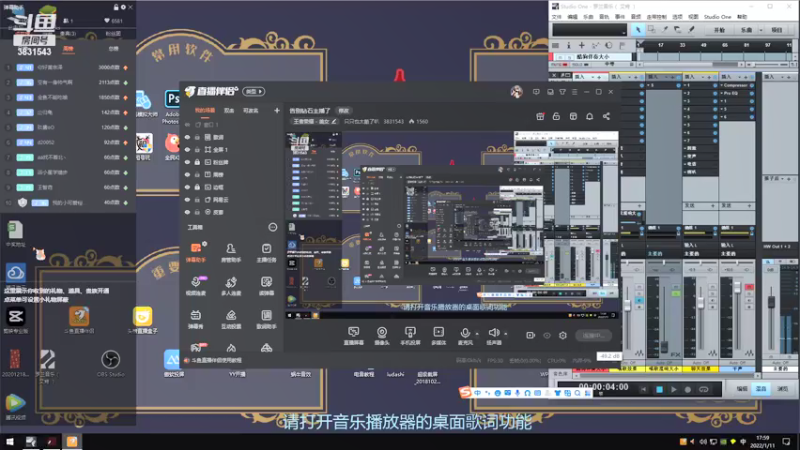Screen dimensions: 800x450
Task: Open 主播任务 tool in toolbox
Action: (266, 253)
